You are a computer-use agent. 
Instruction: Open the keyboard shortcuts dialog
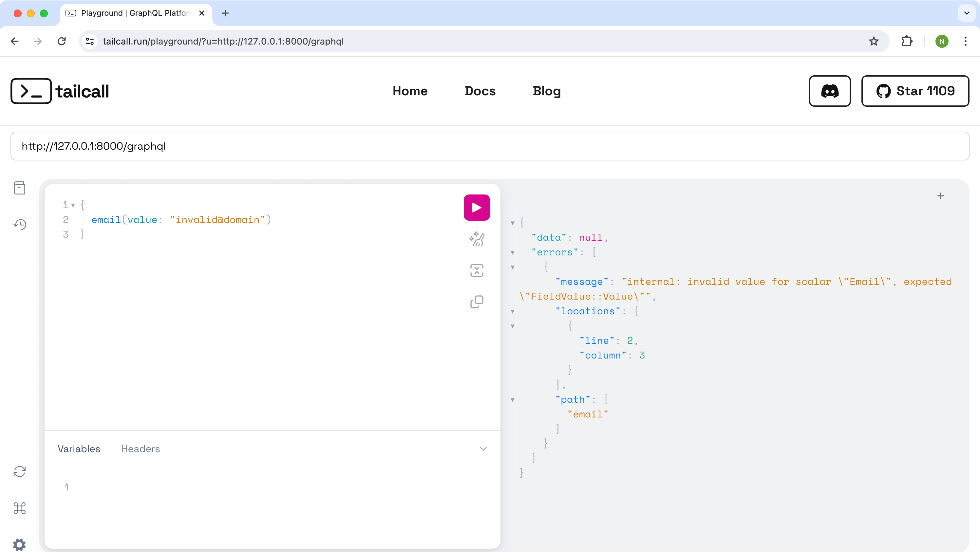tap(19, 508)
